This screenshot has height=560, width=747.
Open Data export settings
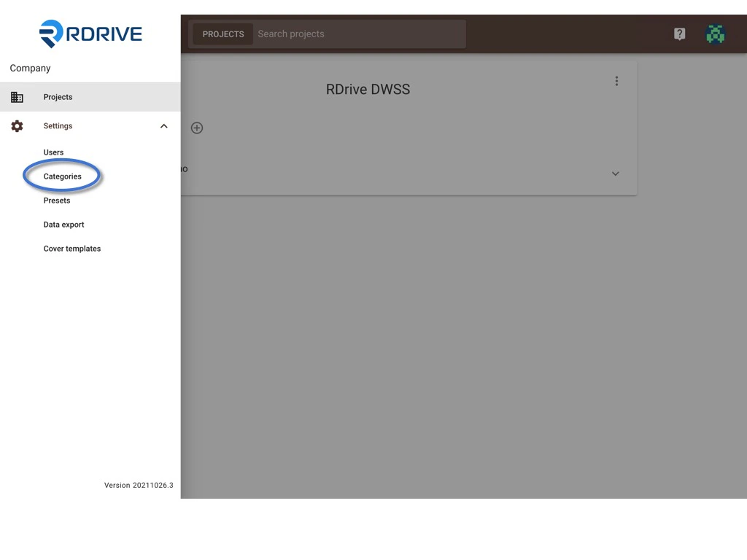tap(63, 224)
